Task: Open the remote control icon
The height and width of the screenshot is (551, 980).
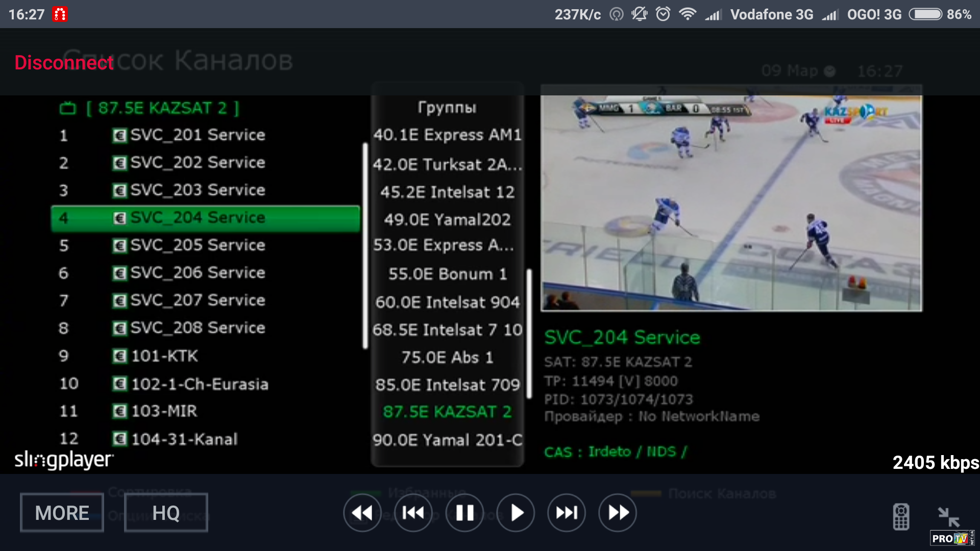Action: pyautogui.click(x=901, y=516)
